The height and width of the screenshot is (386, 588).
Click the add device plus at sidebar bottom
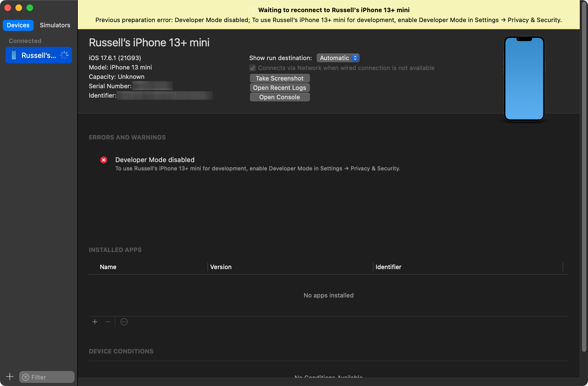[x=10, y=377]
